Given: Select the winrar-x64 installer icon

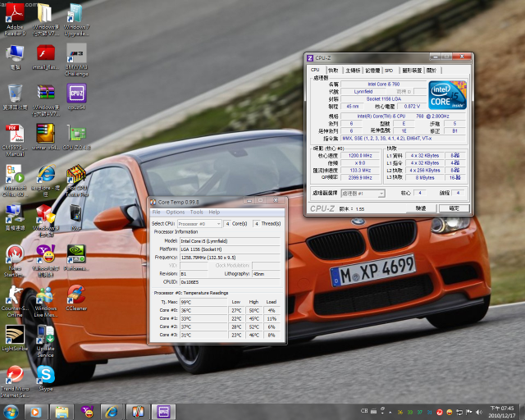Looking at the screenshot, I should point(46,137).
